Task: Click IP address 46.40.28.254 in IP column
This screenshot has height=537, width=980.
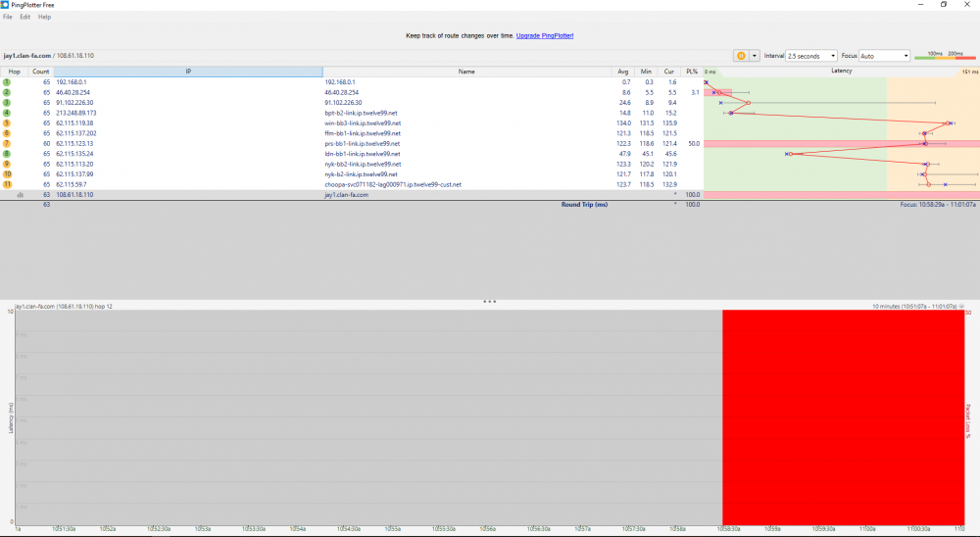Action: [73, 92]
